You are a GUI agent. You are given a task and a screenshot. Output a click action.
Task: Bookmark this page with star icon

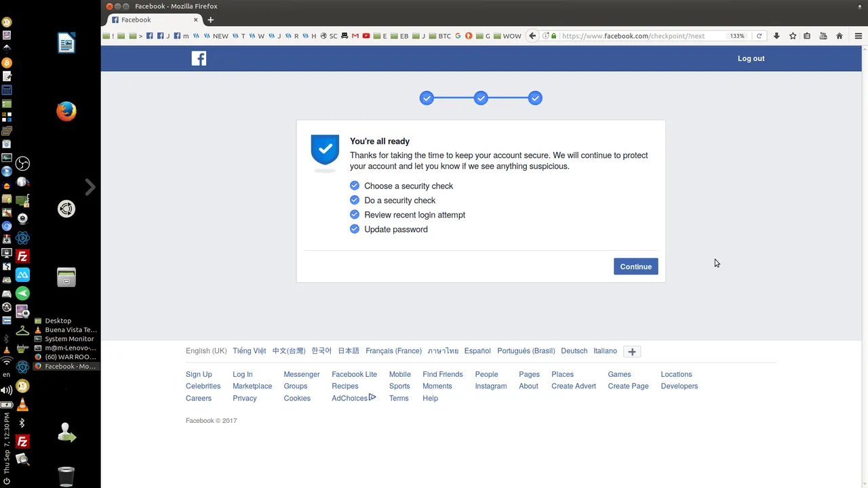tap(793, 36)
